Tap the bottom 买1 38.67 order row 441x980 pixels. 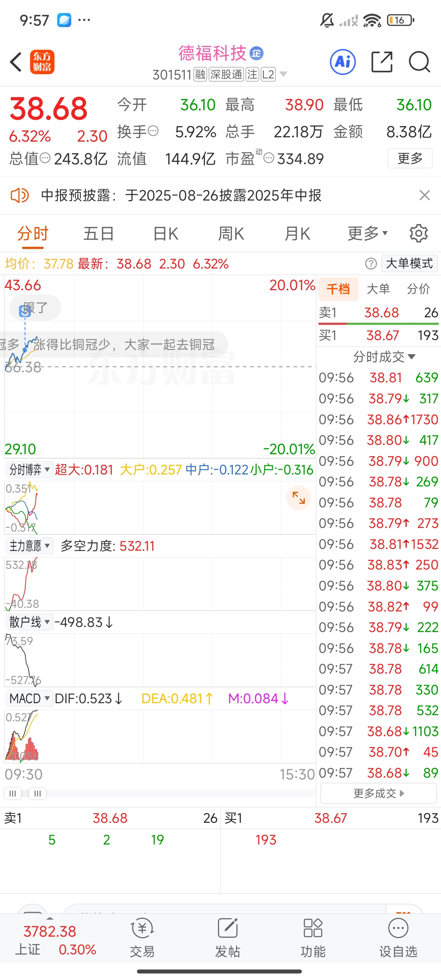[x=331, y=818]
